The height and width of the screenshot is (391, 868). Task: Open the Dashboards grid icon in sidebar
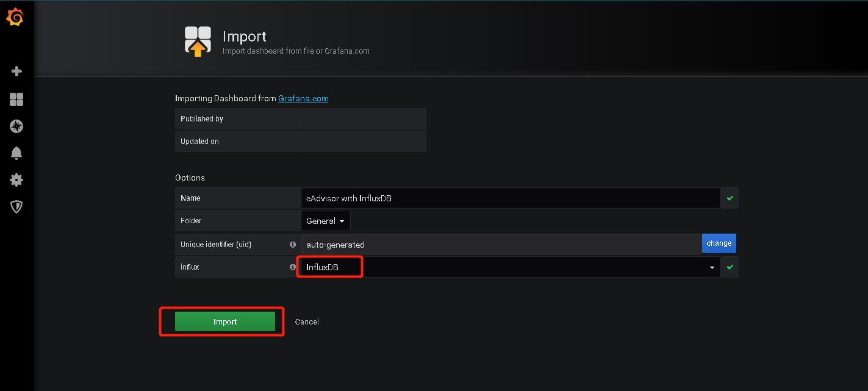(x=16, y=99)
